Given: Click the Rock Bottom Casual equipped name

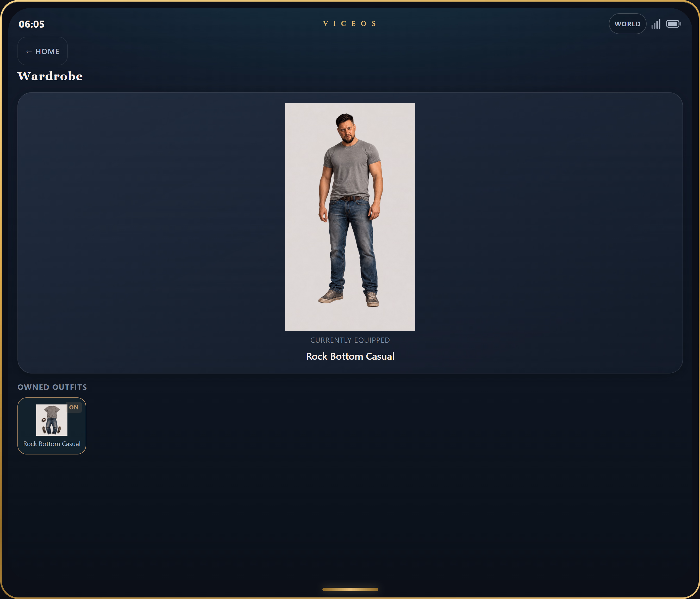Looking at the screenshot, I should (350, 357).
